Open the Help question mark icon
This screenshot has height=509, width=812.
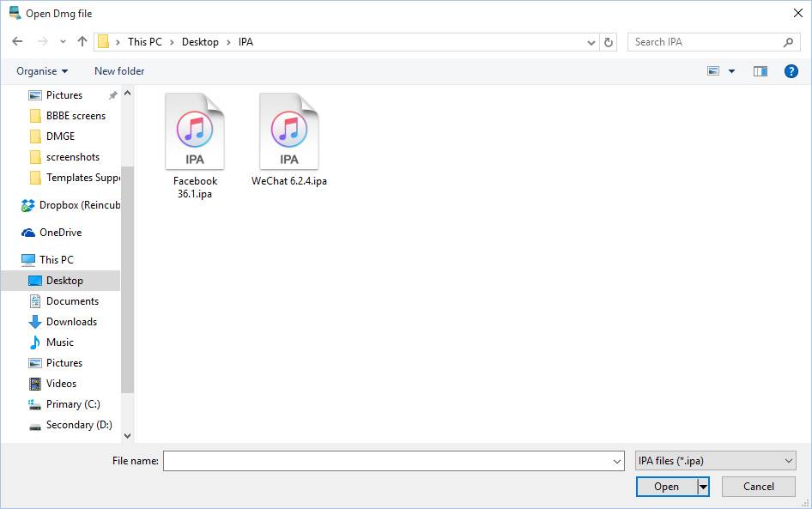click(x=791, y=71)
